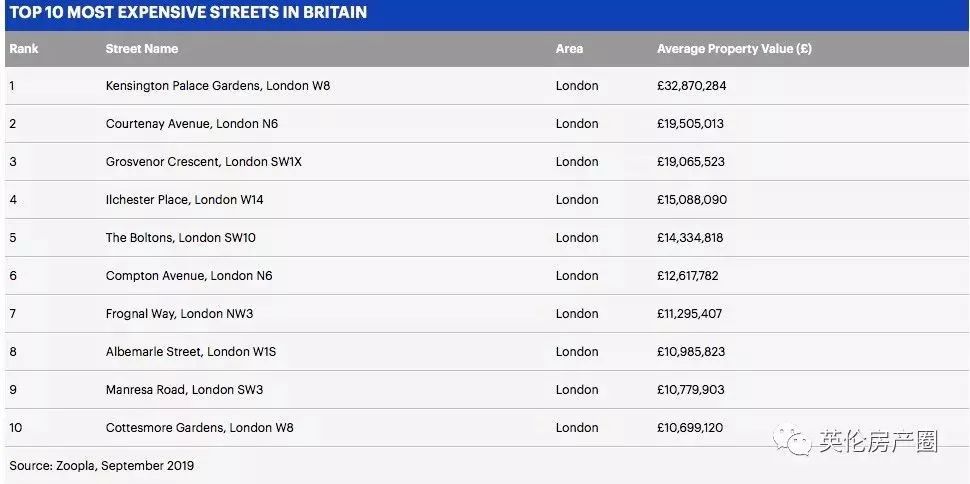Screen dimensions: 970x484
Task: Click Ilchester Place, London W14 entry
Action: click(x=184, y=200)
